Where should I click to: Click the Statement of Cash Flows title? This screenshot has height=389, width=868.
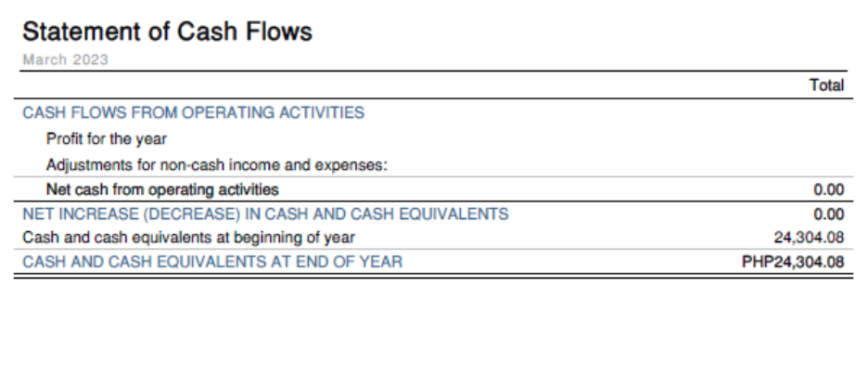click(x=167, y=32)
